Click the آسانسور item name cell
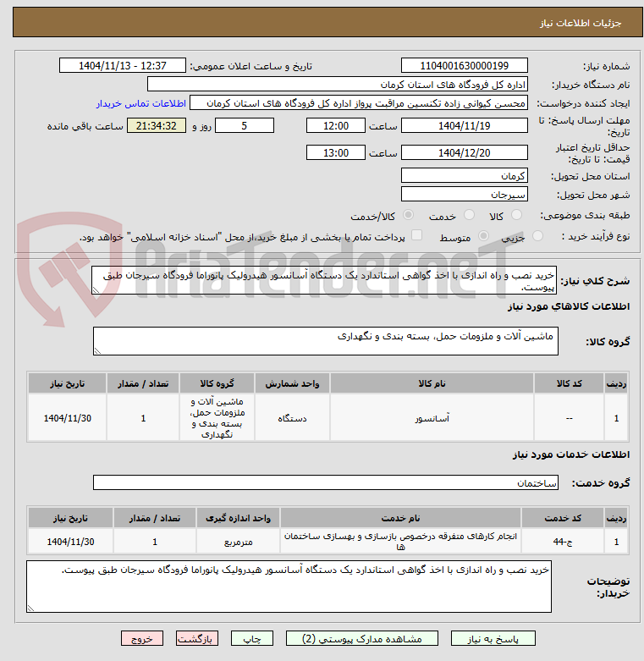Viewport: 644px width, 661px height. 432,418
